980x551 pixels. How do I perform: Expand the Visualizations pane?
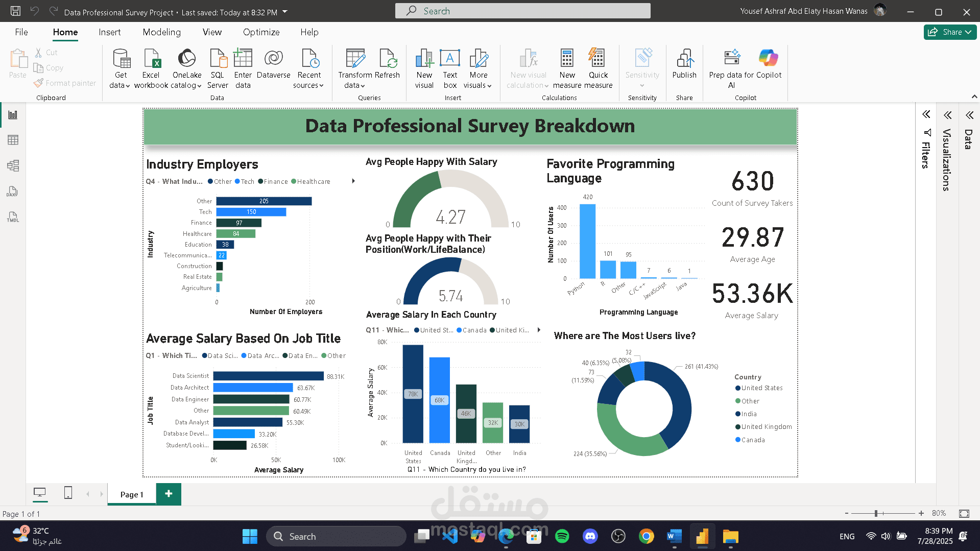(x=947, y=115)
